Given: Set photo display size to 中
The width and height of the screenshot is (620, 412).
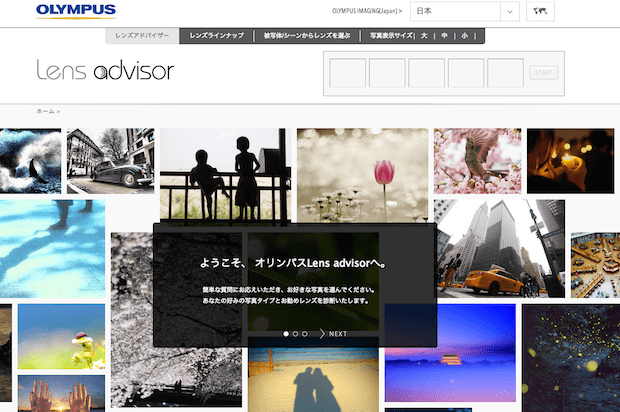Looking at the screenshot, I should click(445, 35).
